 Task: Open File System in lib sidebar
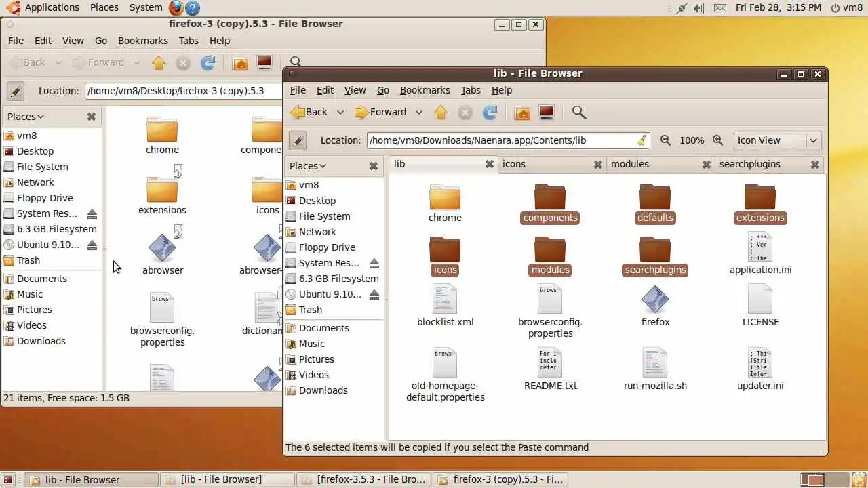[x=324, y=216]
